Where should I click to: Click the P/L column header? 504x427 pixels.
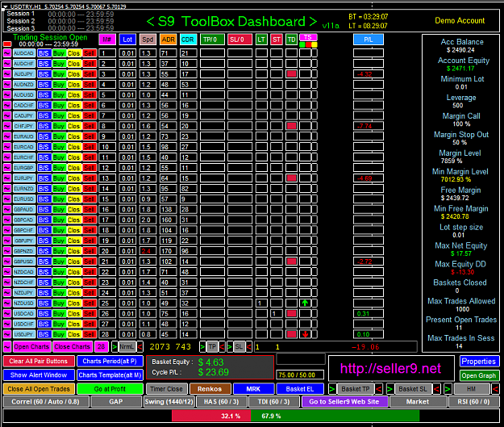(x=369, y=40)
